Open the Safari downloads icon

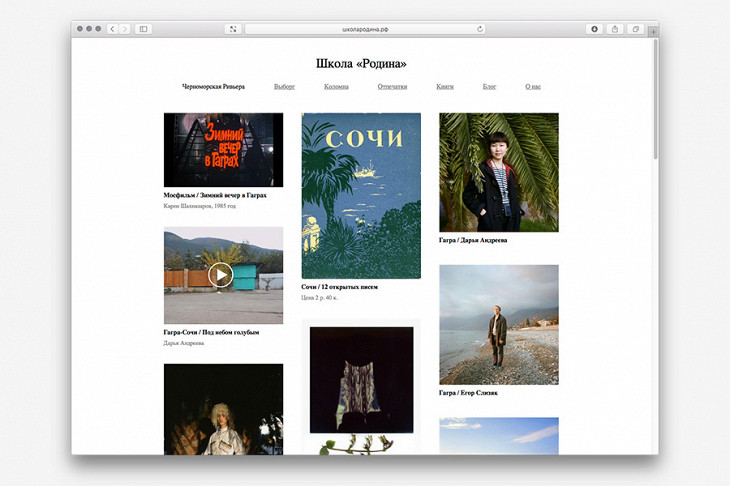594,29
